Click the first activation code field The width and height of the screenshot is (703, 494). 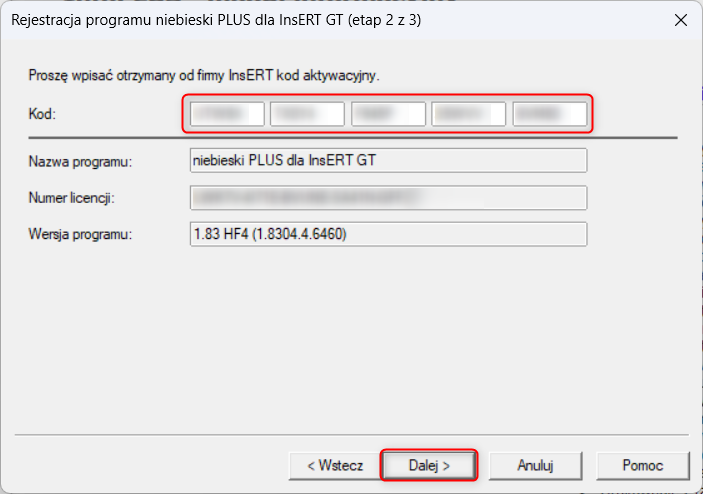(x=227, y=114)
